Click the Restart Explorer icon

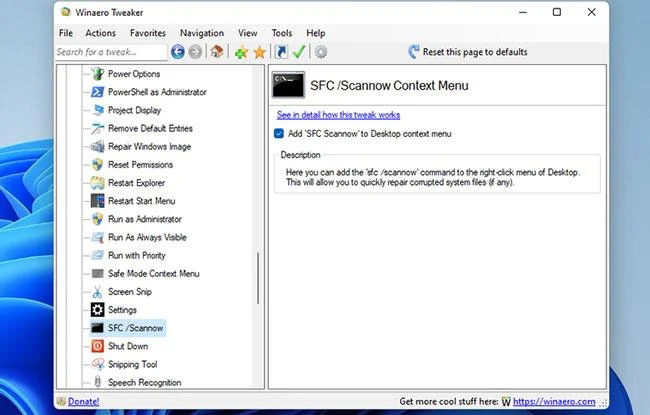tap(98, 183)
